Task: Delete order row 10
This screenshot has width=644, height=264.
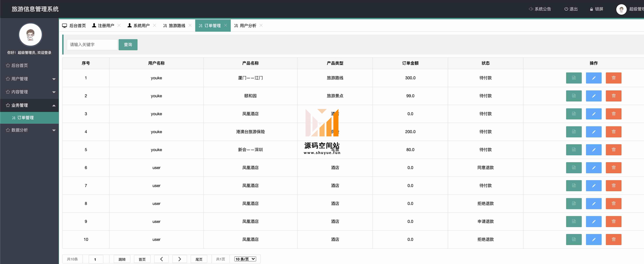Action: (614, 240)
